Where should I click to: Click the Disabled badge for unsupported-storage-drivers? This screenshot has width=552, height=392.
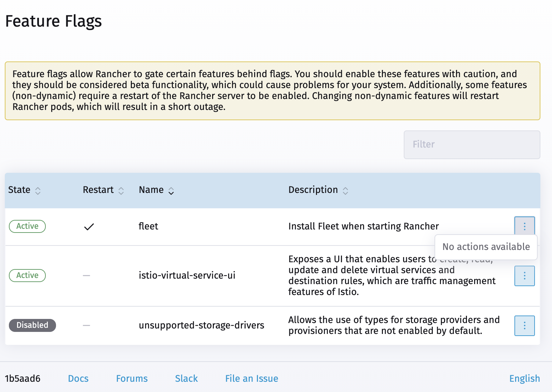tap(32, 325)
